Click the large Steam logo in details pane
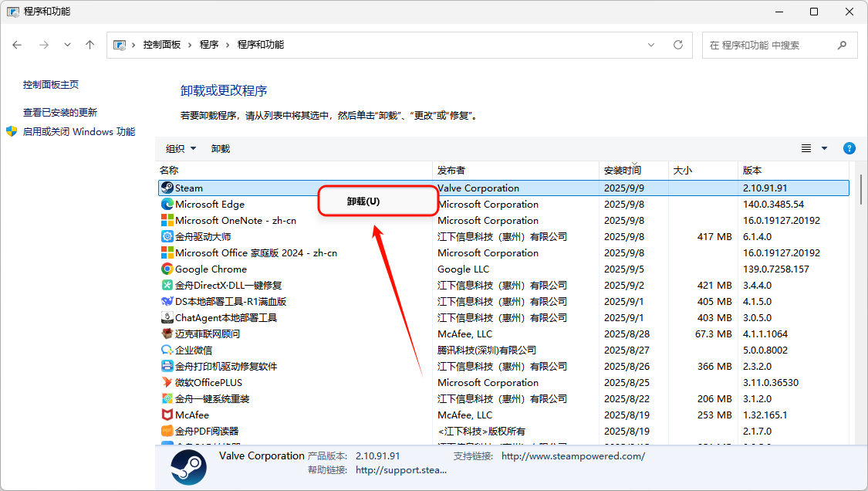 pyautogui.click(x=189, y=467)
